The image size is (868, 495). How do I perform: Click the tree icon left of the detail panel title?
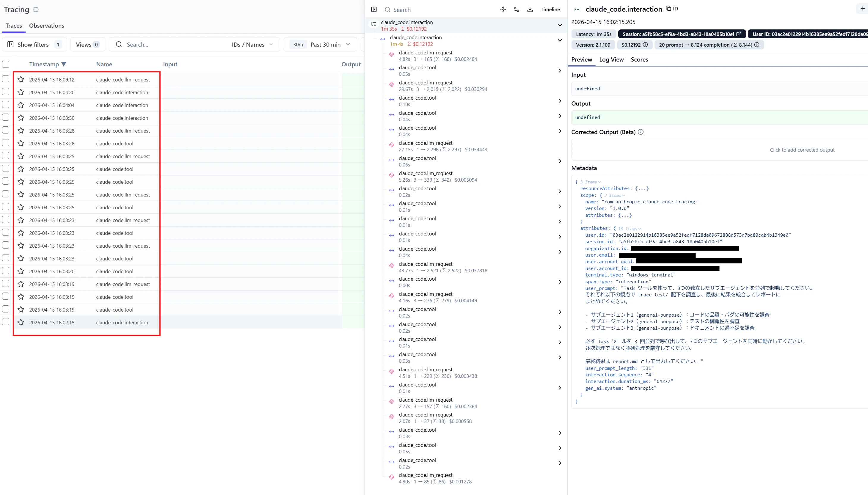point(577,10)
